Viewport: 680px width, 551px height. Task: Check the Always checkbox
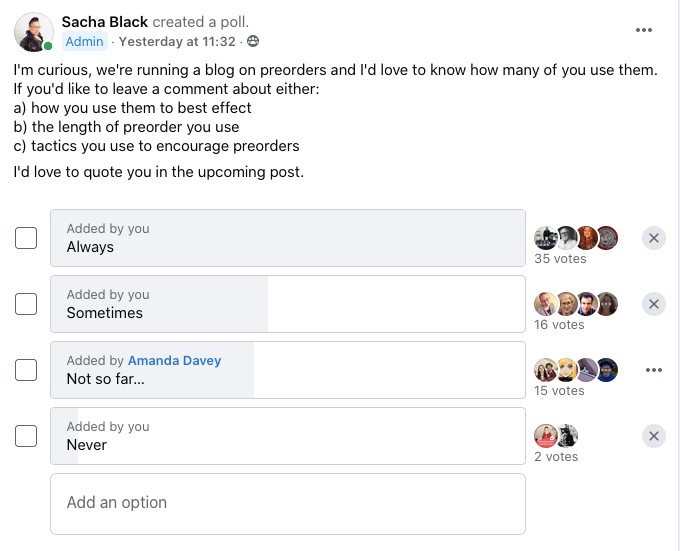point(26,238)
